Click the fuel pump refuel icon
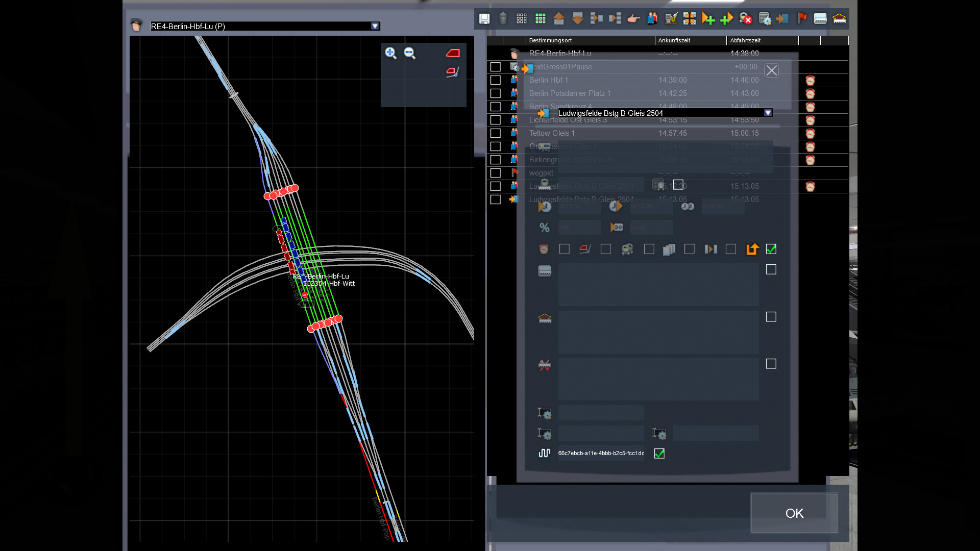The width and height of the screenshot is (980, 551). click(x=671, y=19)
